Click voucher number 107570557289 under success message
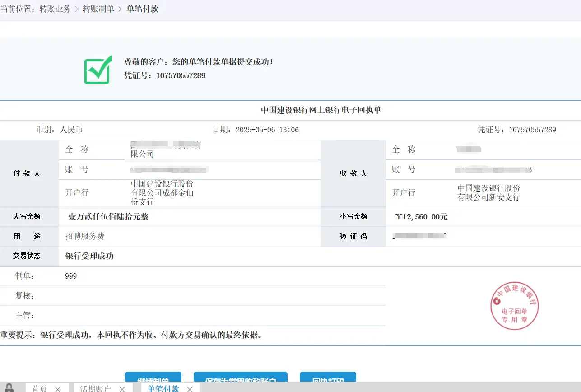 [181, 75]
